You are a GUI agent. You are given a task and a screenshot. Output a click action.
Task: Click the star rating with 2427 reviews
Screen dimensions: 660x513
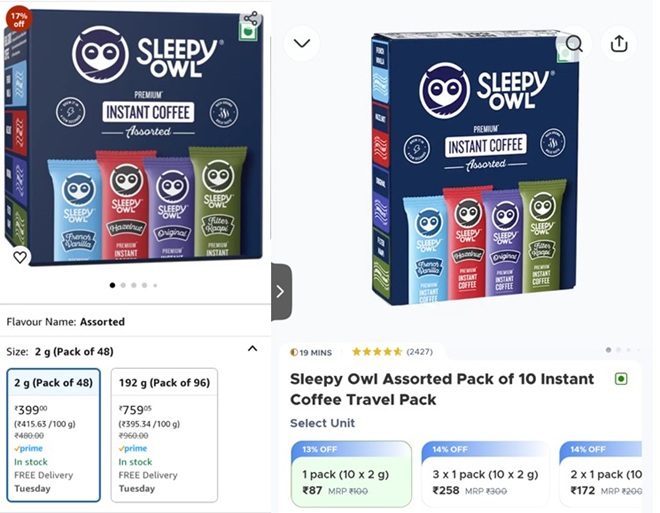point(392,352)
